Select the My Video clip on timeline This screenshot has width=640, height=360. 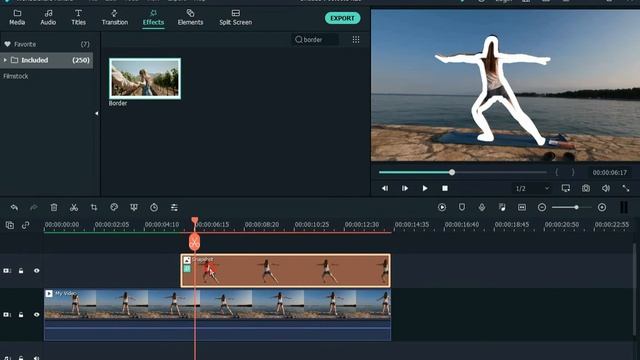point(217,314)
